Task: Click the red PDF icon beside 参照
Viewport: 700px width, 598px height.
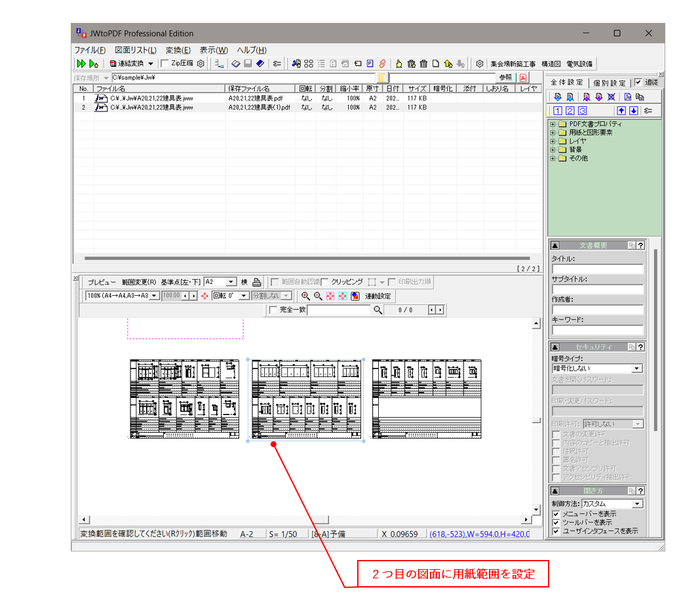Action: point(523,77)
